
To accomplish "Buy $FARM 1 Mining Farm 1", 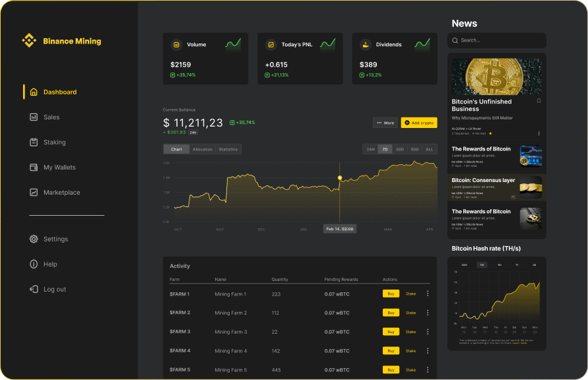I will (x=391, y=294).
